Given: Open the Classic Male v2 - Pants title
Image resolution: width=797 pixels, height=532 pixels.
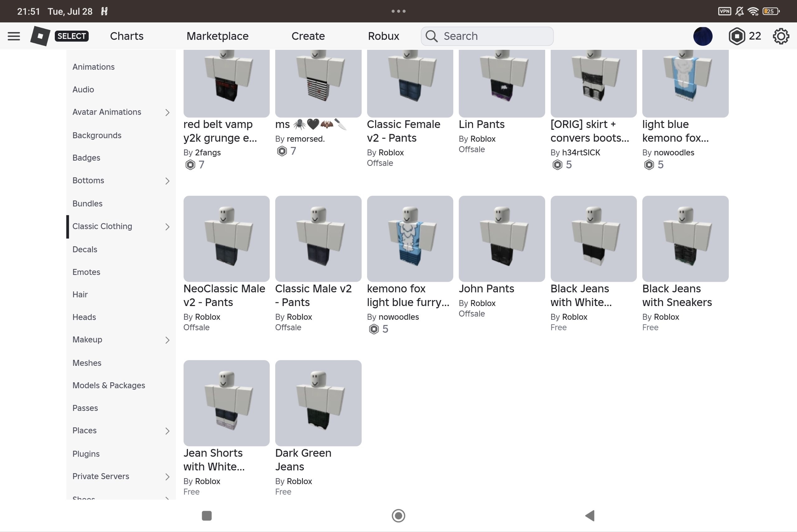Looking at the screenshot, I should point(313,295).
